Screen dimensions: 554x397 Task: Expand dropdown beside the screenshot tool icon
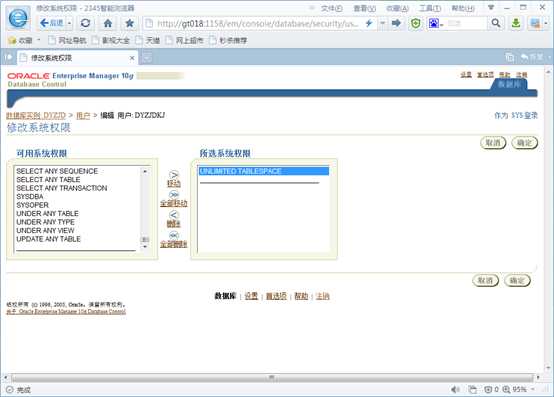[x=546, y=24]
